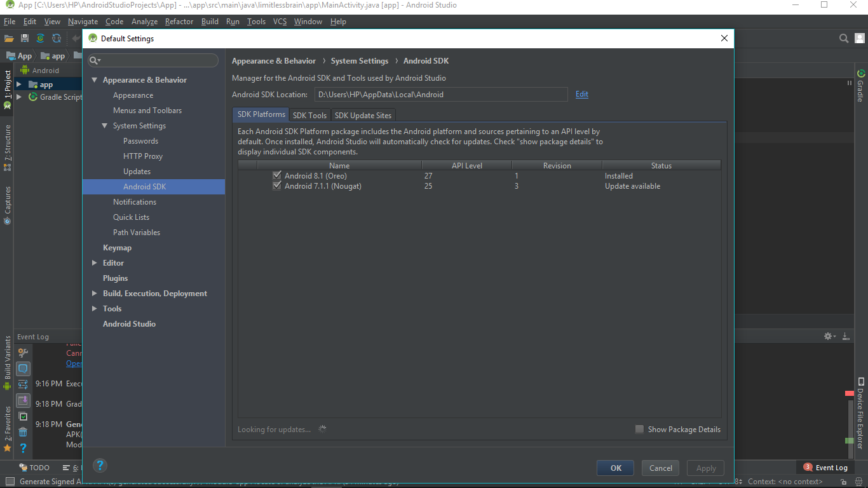Click the tool windows toggle icon in status bar
This screenshot has width=868, height=488.
pyautogui.click(x=9, y=482)
